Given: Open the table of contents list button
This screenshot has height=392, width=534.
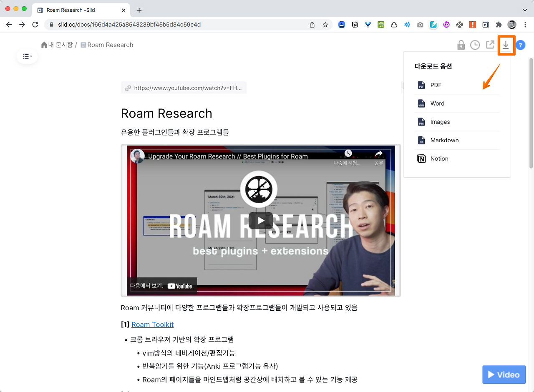Looking at the screenshot, I should click(x=27, y=56).
